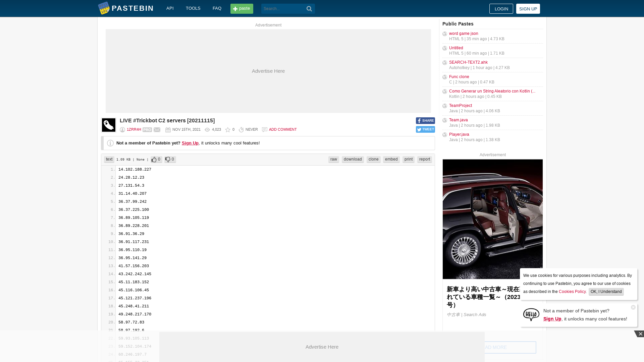Click 'OK, I Understand' cookie button
Image resolution: width=644 pixels, height=362 pixels.
click(x=606, y=292)
